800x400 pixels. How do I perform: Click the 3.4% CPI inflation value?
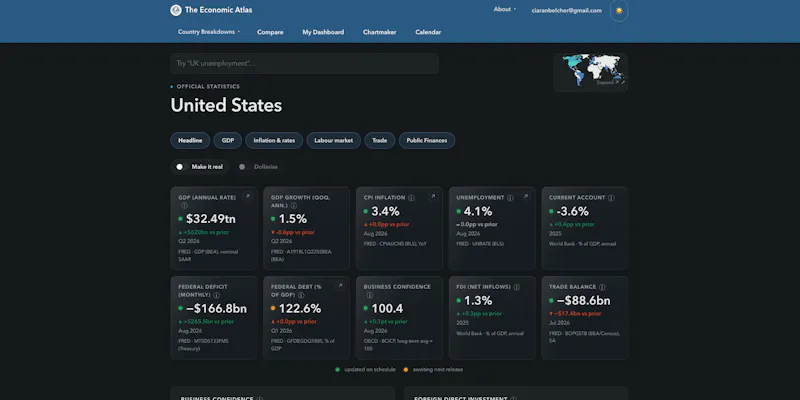[385, 211]
